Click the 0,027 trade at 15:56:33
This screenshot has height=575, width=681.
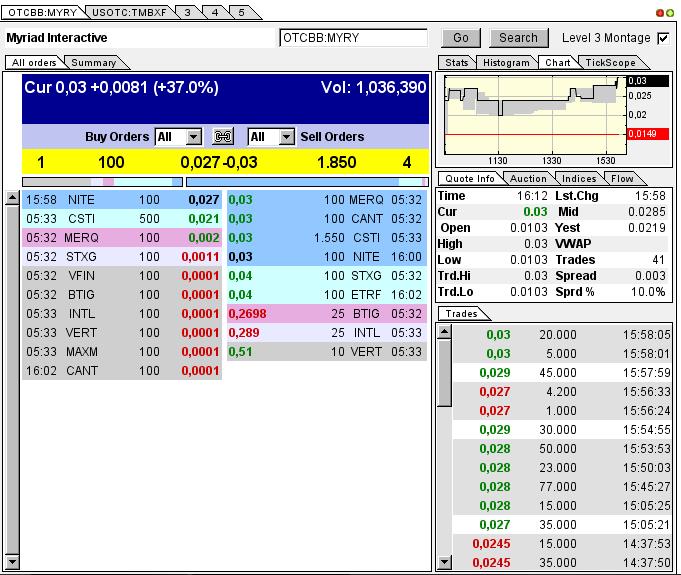(x=562, y=392)
